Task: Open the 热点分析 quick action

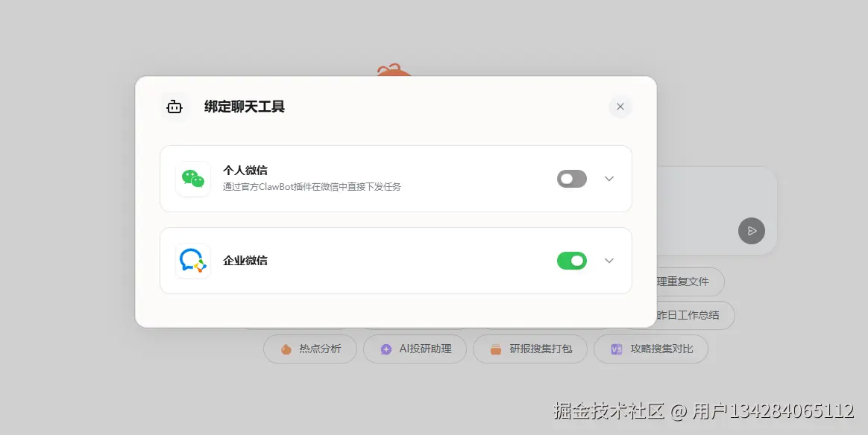Action: (310, 349)
